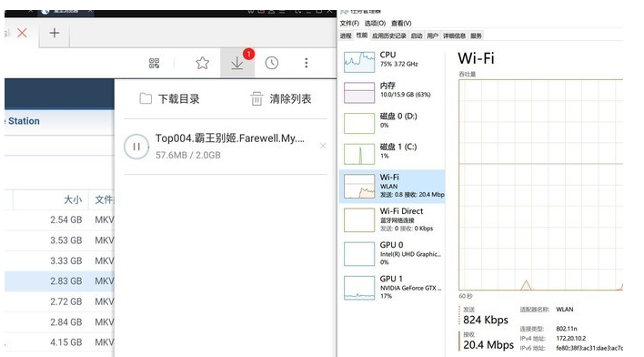Image resolution: width=644 pixels, height=357 pixels.
Task: Select the 2.54 GB file row
Action: 59,220
